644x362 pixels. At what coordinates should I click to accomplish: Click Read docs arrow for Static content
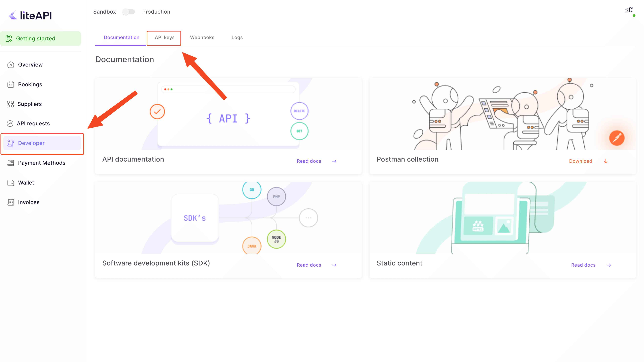click(608, 265)
